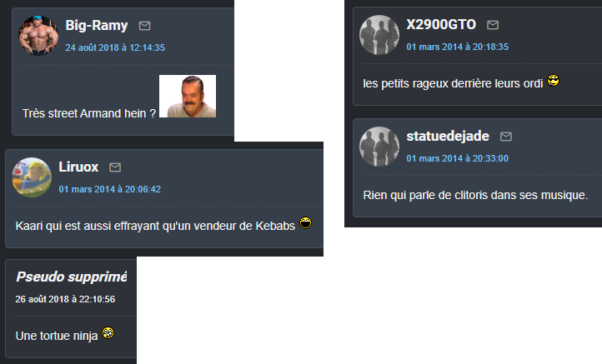Click the 01 mars 2014 à 20:18:35 date

[x=458, y=47]
